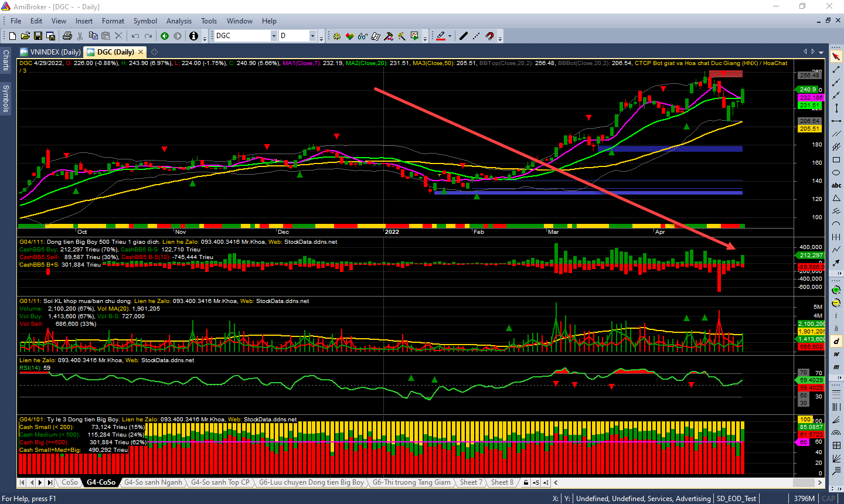
Task: Add a new chart tab
Action: point(154,52)
